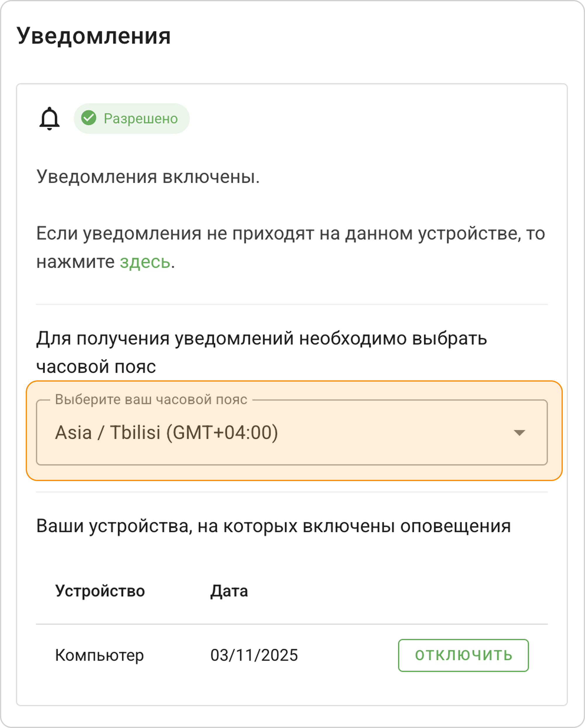Click the "Уведомления включены." status text

(148, 177)
